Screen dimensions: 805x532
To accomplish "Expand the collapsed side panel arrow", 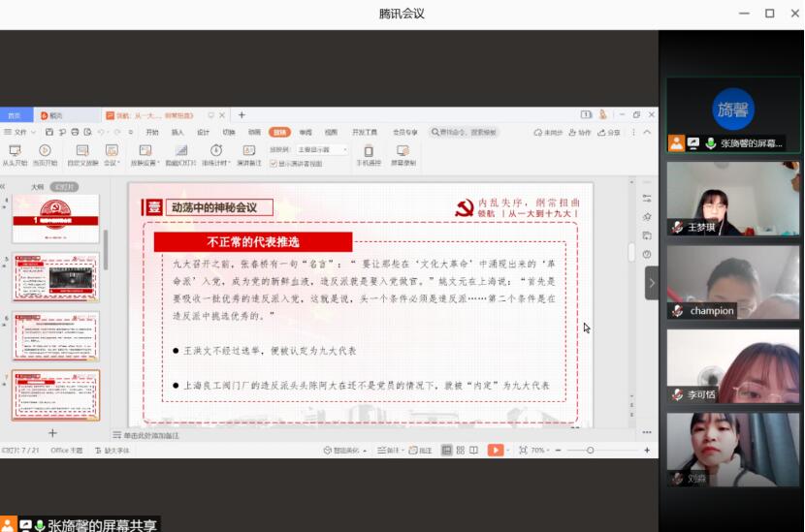I will [652, 283].
